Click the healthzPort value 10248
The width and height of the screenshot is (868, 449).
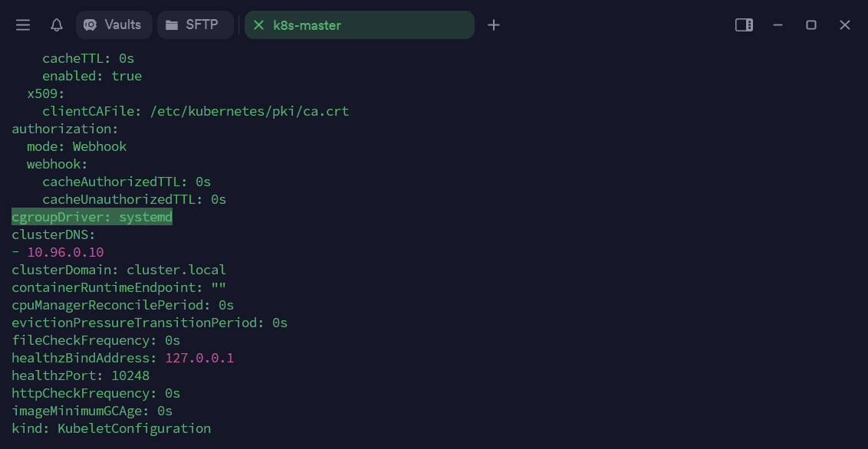[130, 375]
